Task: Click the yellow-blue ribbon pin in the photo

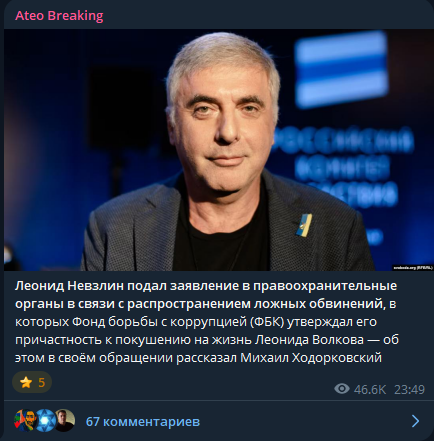Action: tap(304, 225)
